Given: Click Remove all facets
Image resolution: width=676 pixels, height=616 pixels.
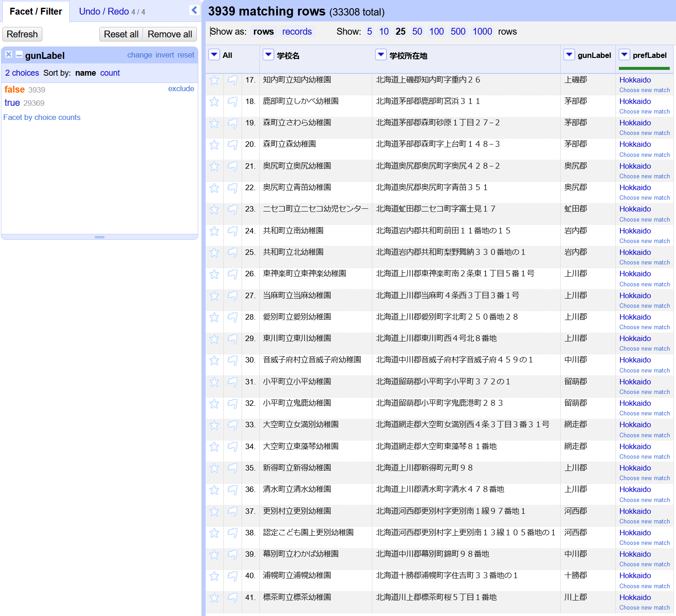Looking at the screenshot, I should coord(170,34).
